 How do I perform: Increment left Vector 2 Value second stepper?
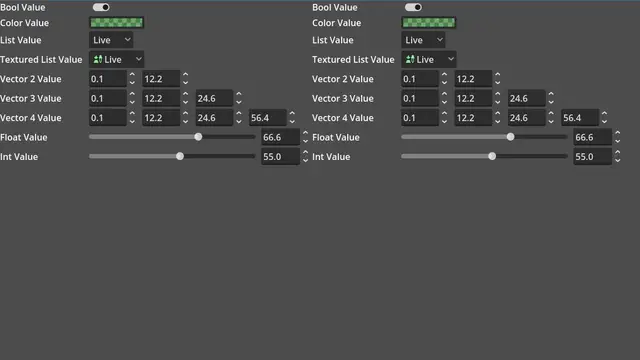[186, 75]
